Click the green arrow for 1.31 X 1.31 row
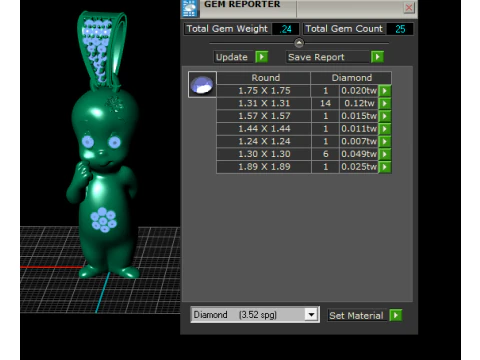 385,103
